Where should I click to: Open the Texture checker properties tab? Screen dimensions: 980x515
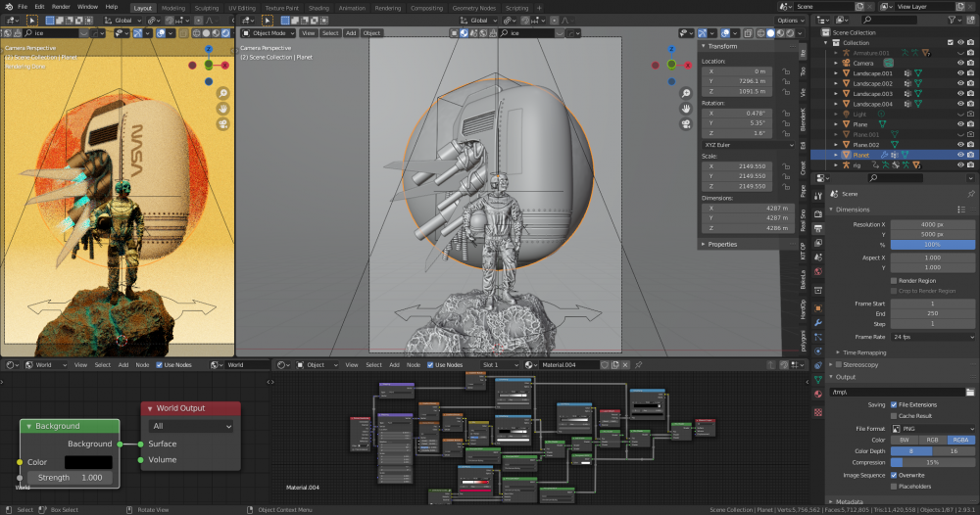818,412
